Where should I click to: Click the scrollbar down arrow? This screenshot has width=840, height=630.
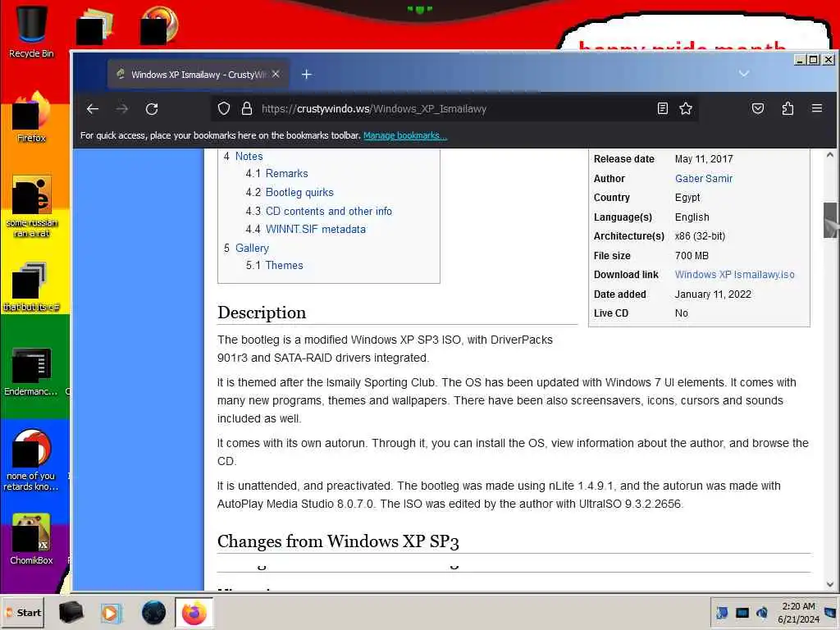830,584
